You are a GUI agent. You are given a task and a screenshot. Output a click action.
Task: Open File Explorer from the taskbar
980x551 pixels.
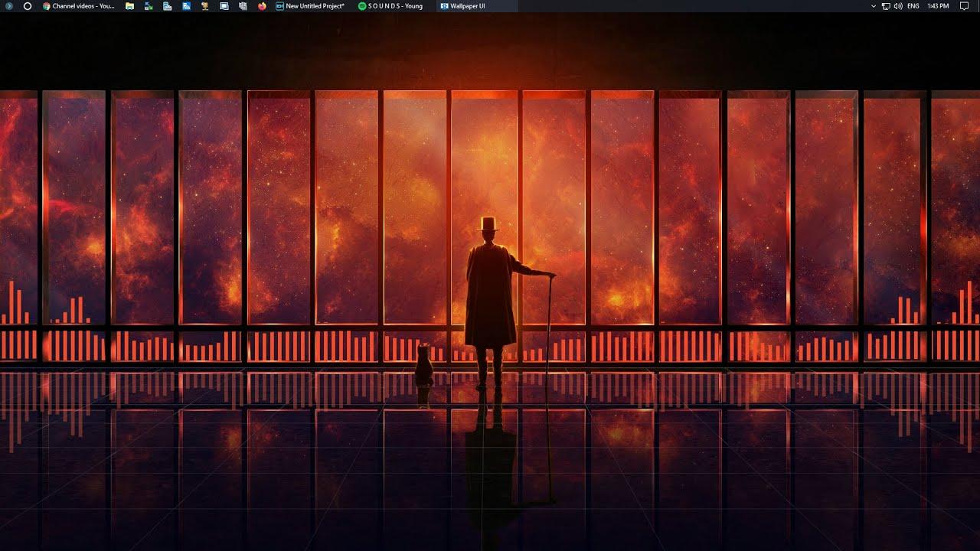[129, 6]
